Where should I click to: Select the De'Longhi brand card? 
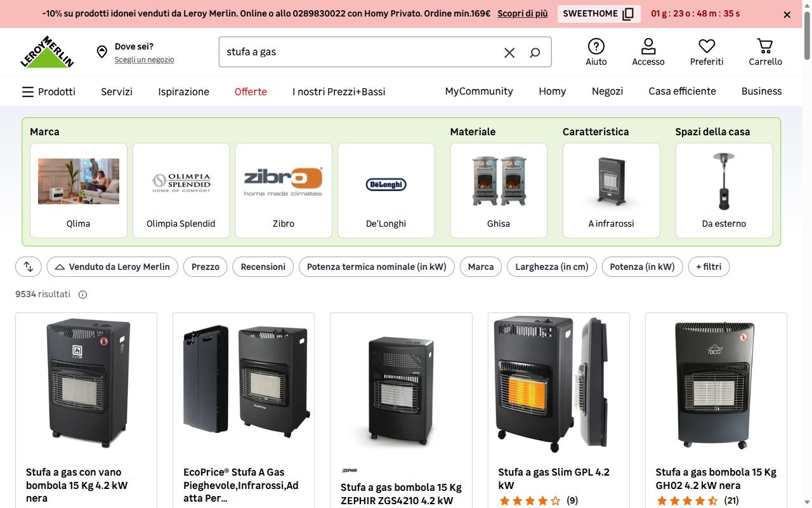[x=386, y=190]
